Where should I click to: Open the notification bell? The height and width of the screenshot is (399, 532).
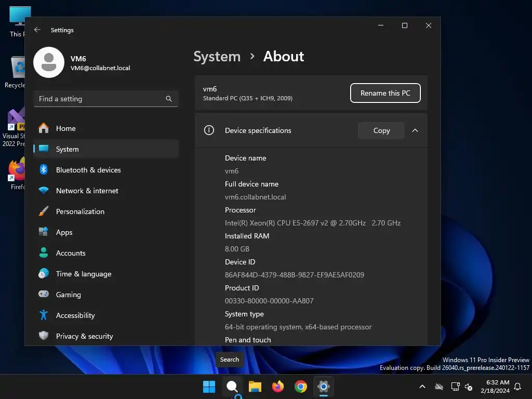coord(517,387)
